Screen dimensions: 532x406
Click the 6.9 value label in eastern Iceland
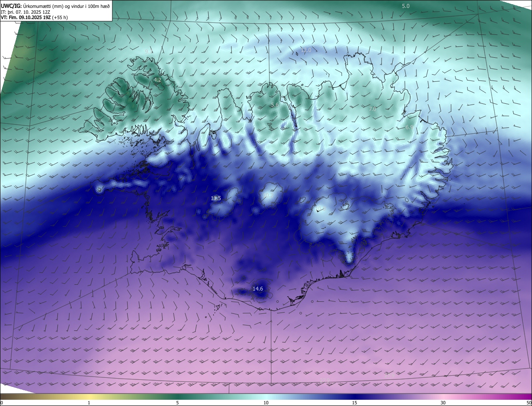pos(409,127)
